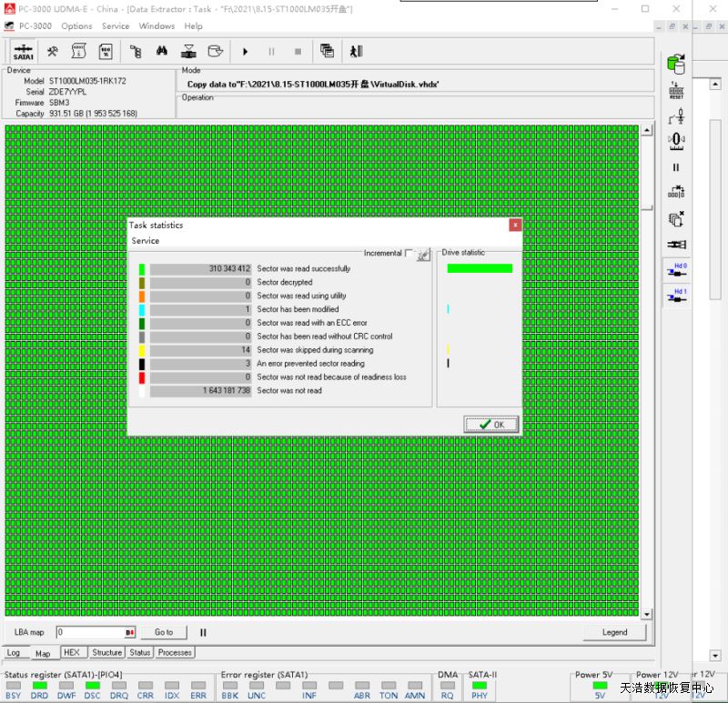This screenshot has width=728, height=703.
Task: Click the OK button
Action: coord(490,425)
